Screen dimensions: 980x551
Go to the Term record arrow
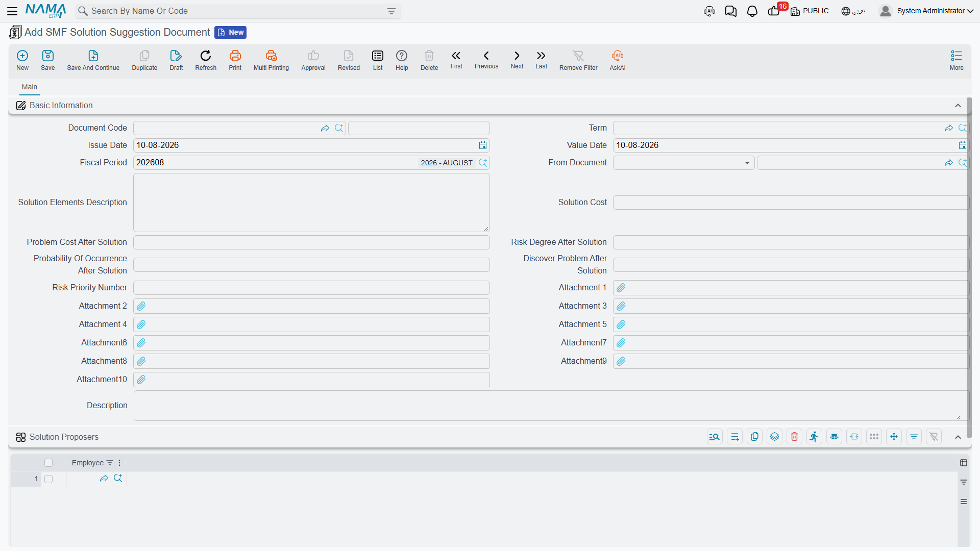click(x=949, y=128)
